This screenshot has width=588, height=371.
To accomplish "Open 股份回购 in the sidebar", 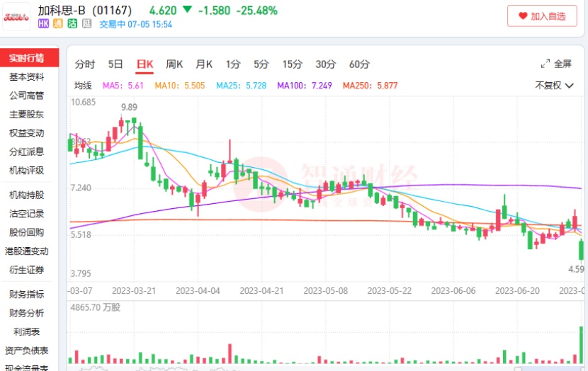I will click(27, 232).
